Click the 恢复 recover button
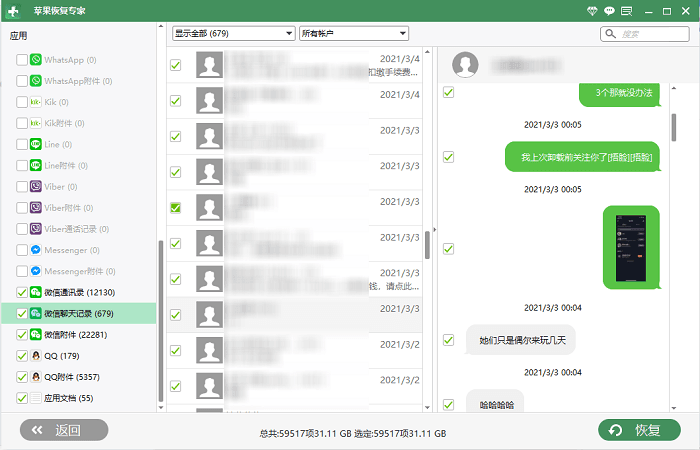The height and width of the screenshot is (450, 700). [639, 430]
